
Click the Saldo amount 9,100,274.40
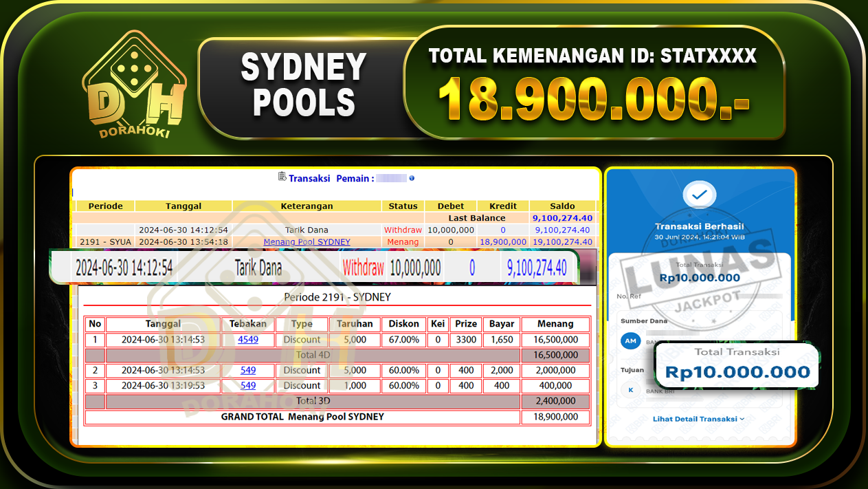click(562, 217)
